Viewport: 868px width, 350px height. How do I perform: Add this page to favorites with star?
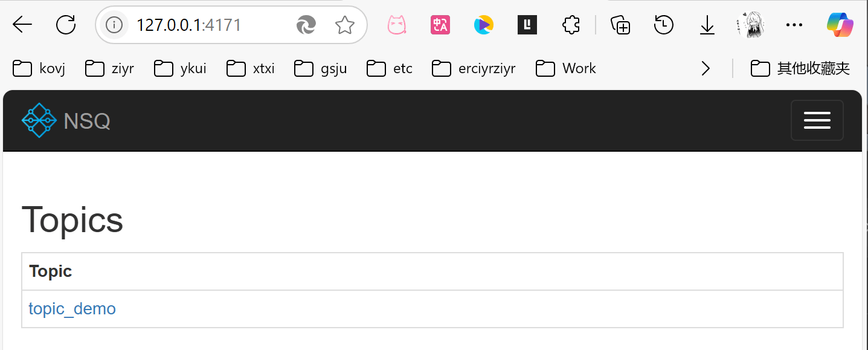tap(345, 25)
